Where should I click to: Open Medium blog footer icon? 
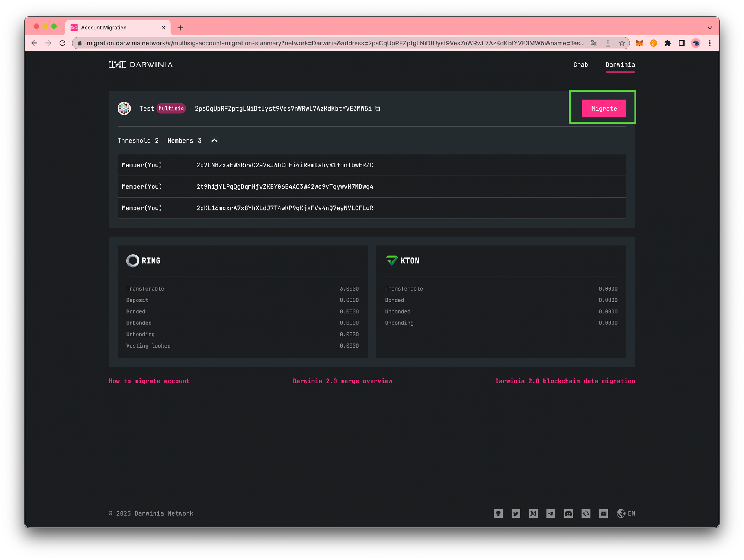(x=533, y=513)
